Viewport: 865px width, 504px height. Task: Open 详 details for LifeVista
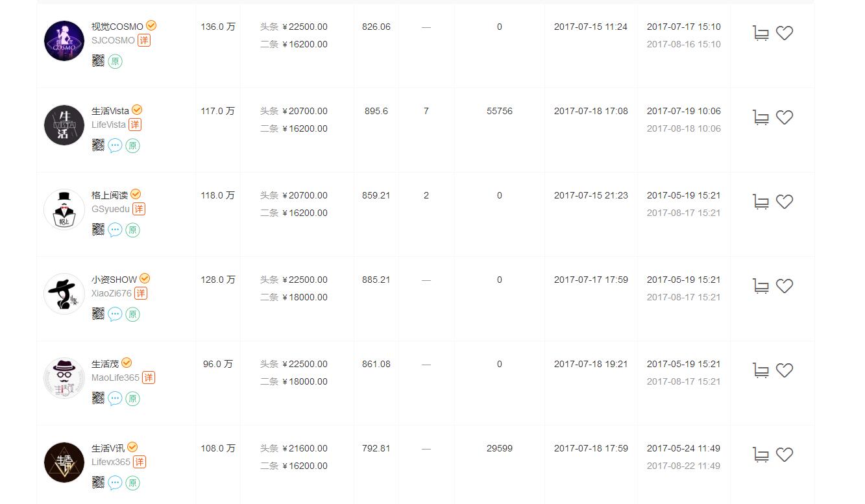[x=134, y=125]
